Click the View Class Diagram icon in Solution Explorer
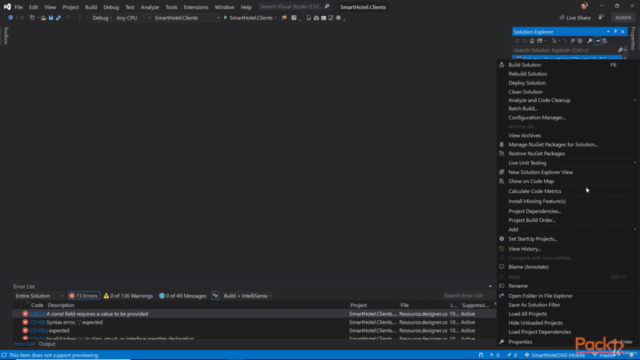This screenshot has width=640, height=360. (x=604, y=41)
